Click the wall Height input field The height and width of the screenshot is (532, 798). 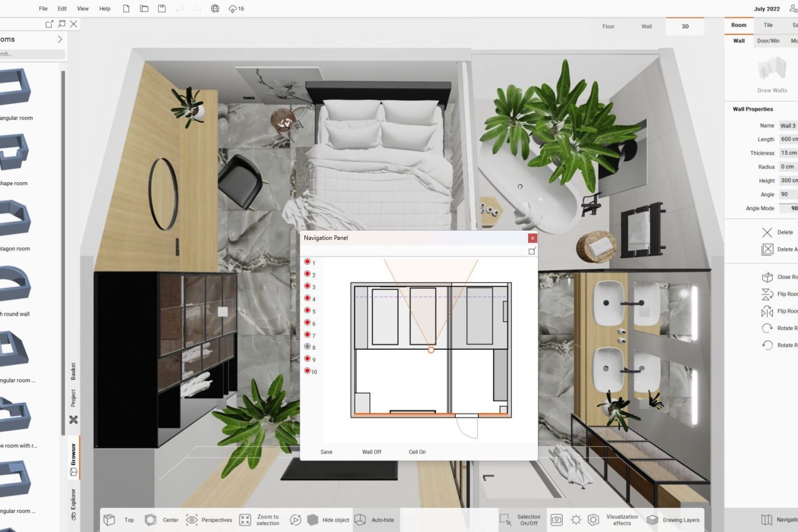click(788, 180)
